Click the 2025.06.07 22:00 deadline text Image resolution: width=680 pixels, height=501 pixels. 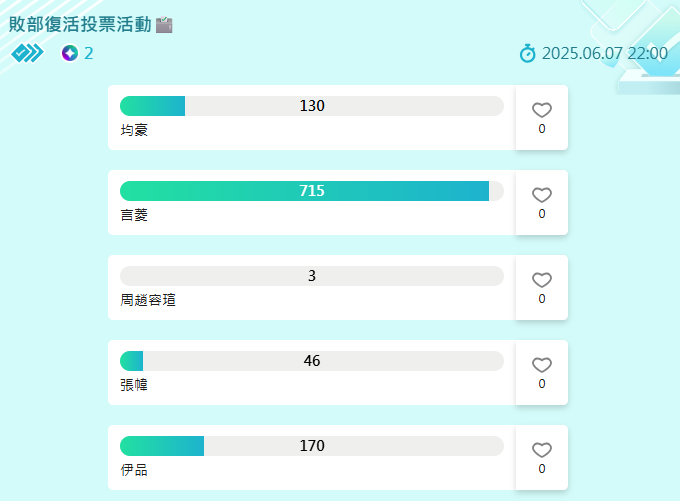[605, 53]
